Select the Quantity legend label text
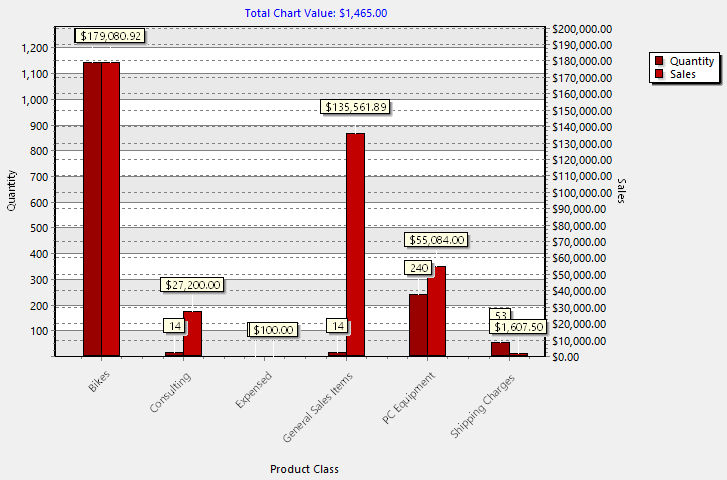This screenshot has height=480, width=727. coord(691,61)
